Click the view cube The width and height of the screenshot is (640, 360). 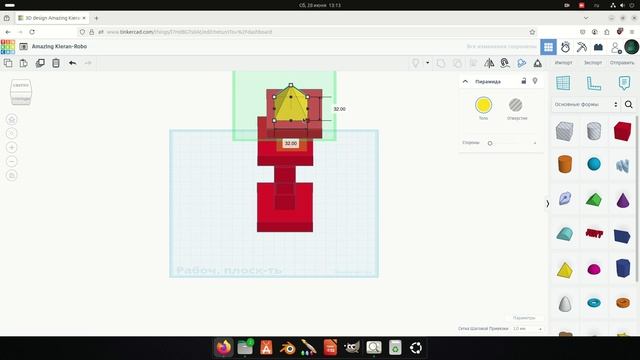(21, 92)
